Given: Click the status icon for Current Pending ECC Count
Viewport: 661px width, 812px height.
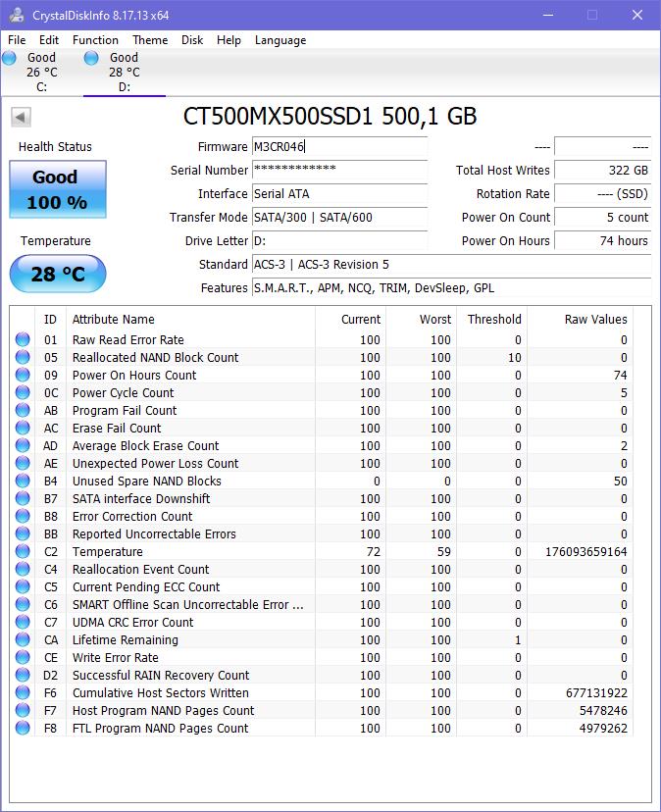Looking at the screenshot, I should pyautogui.click(x=23, y=586).
